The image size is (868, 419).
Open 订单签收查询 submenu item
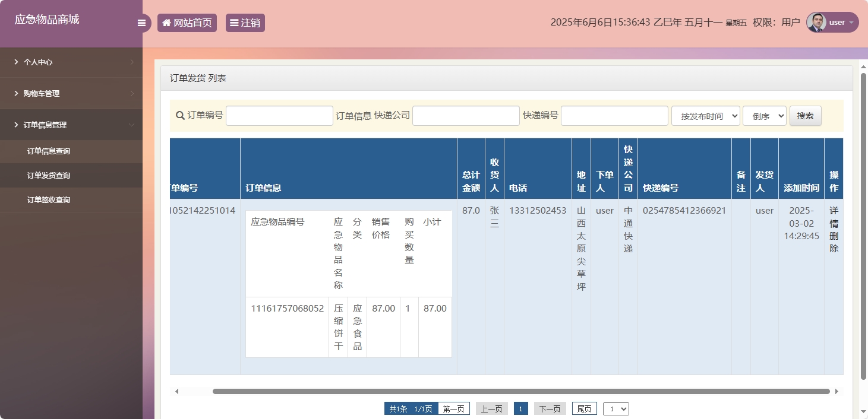(49, 200)
